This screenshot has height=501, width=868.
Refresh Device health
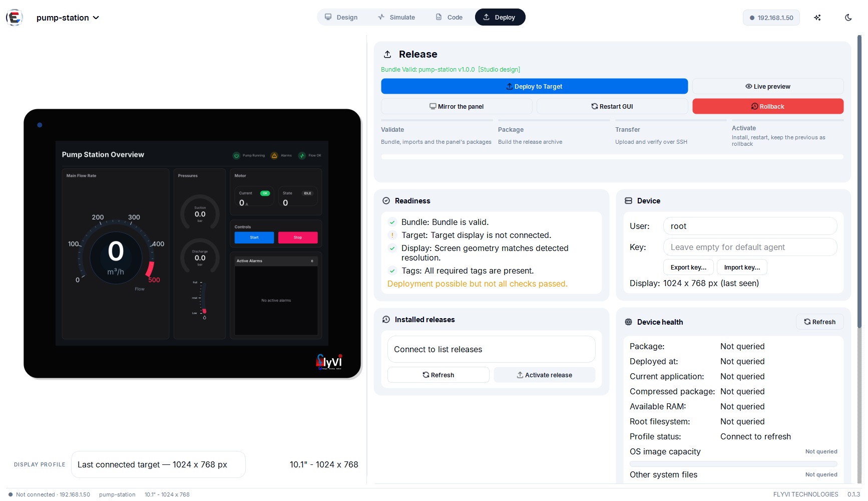pyautogui.click(x=819, y=322)
